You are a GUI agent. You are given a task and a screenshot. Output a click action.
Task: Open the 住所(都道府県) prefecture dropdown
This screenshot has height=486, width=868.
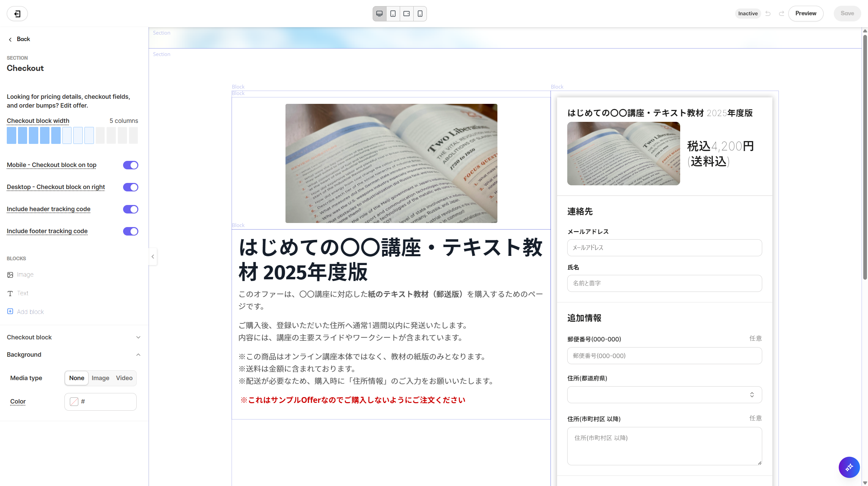pos(664,395)
